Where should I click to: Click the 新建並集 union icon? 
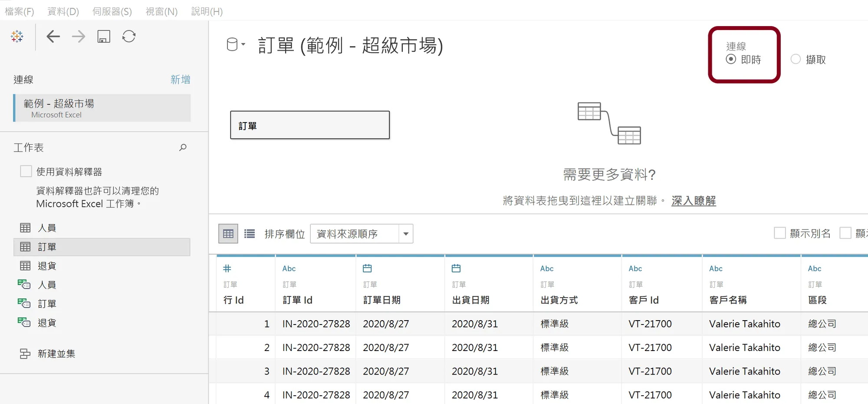click(x=25, y=354)
